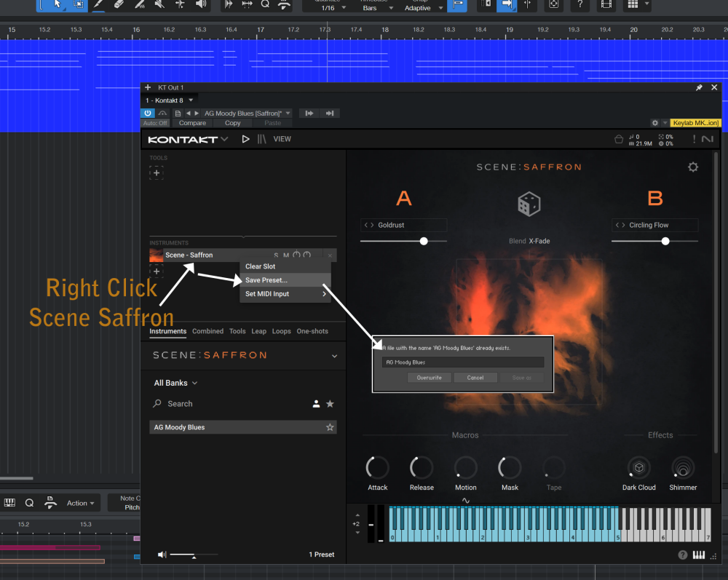The width and height of the screenshot is (728, 580).
Task: Favorite the AG Moody Blues preset star
Action: [x=330, y=427]
